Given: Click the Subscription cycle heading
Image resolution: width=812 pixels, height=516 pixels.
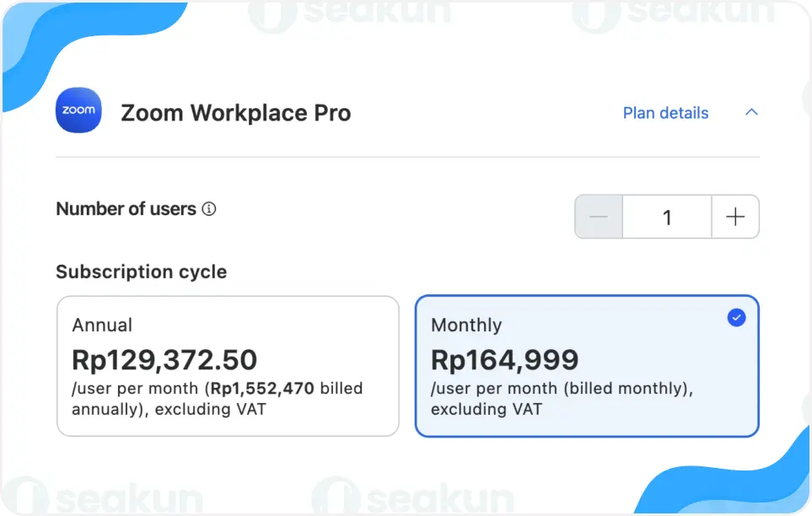Looking at the screenshot, I should [141, 271].
